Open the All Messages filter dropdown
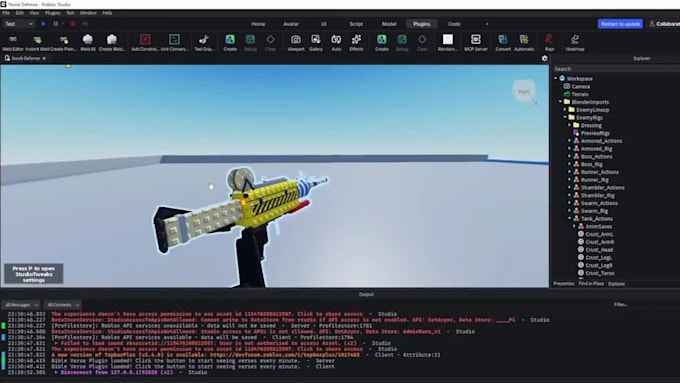 point(20,305)
